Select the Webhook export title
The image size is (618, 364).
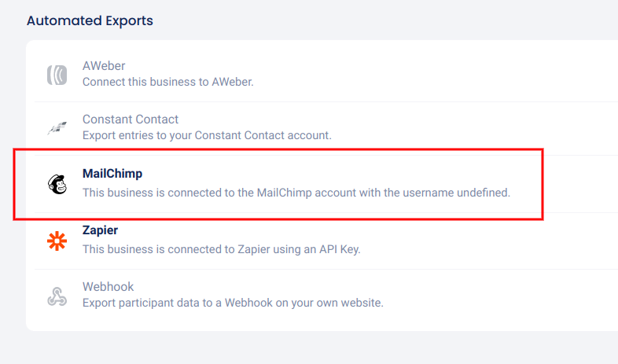tap(109, 287)
